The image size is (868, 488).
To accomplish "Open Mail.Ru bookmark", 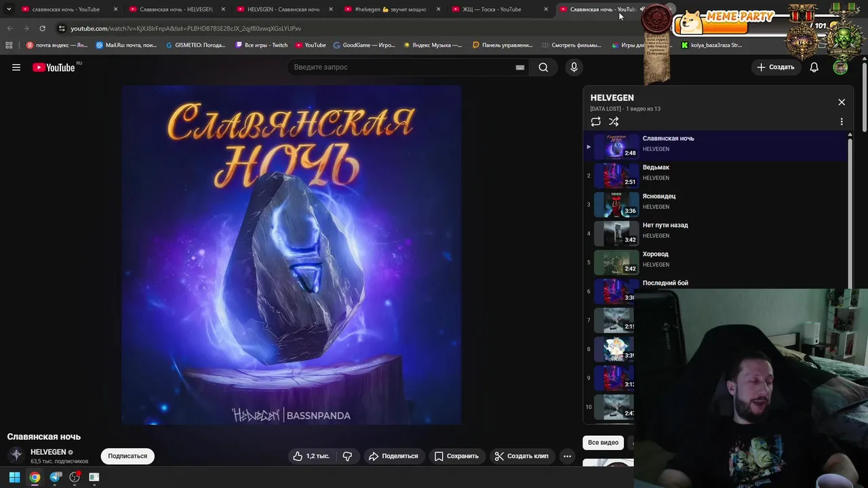I will pos(127,45).
